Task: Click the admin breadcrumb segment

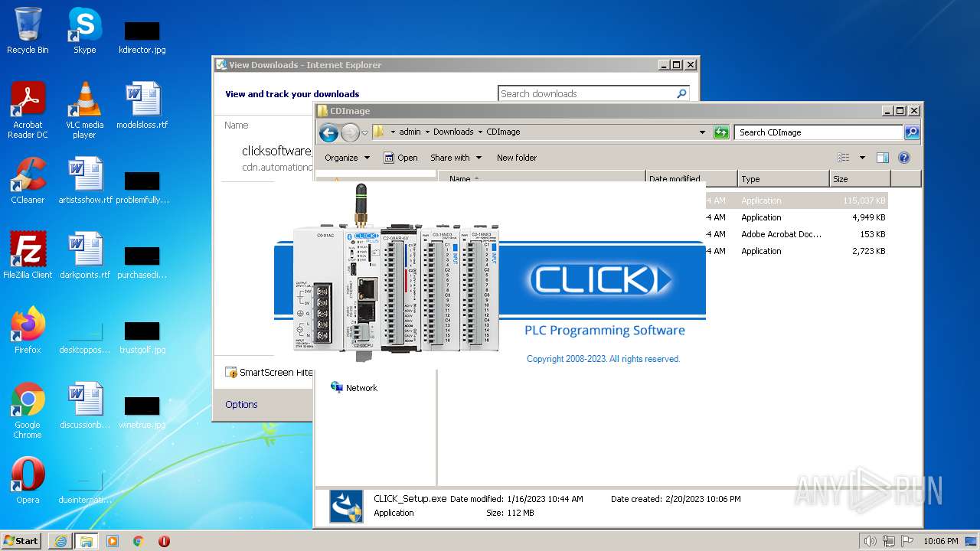Action: [410, 132]
